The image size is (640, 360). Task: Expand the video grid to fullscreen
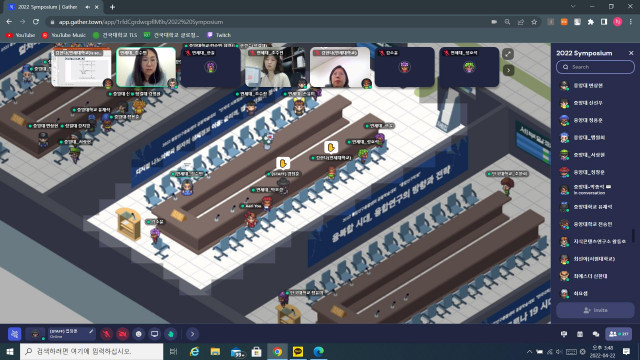click(508, 54)
